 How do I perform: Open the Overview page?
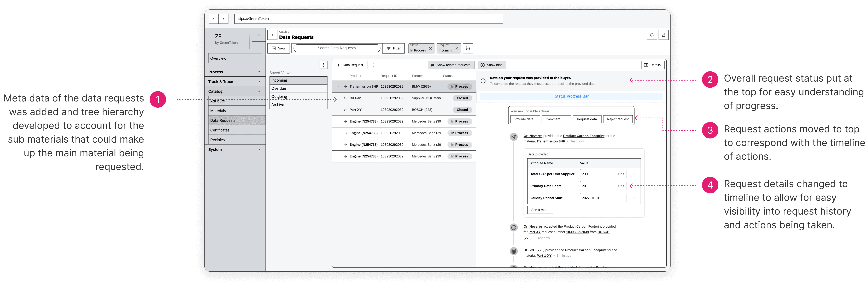pos(235,58)
